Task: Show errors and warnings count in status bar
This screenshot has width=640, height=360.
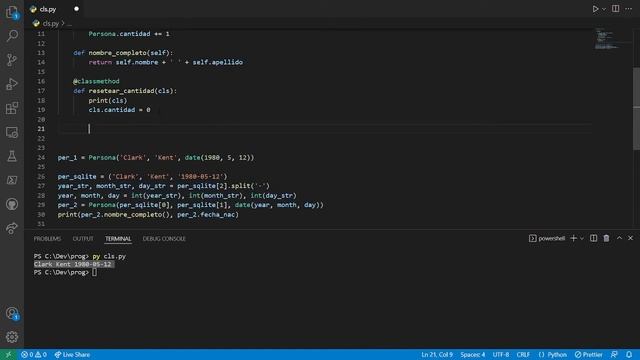Action: click(x=34, y=355)
